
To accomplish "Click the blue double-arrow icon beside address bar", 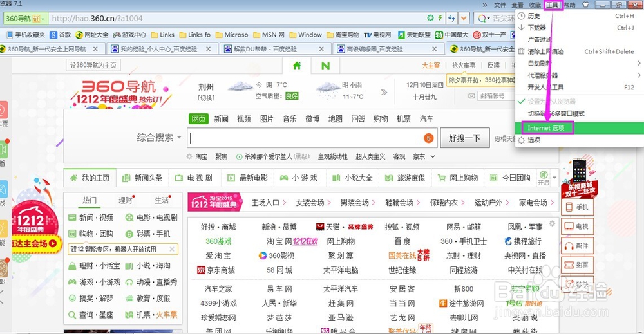I will tap(452, 18).
